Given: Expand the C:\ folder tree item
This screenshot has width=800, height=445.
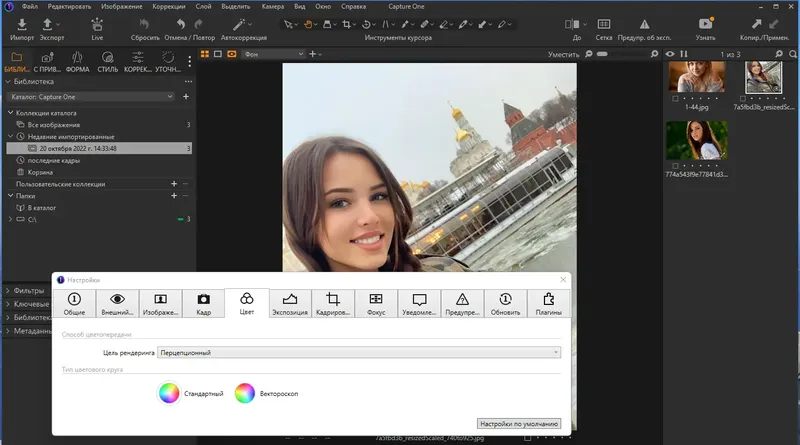Looking at the screenshot, I should (x=11, y=218).
